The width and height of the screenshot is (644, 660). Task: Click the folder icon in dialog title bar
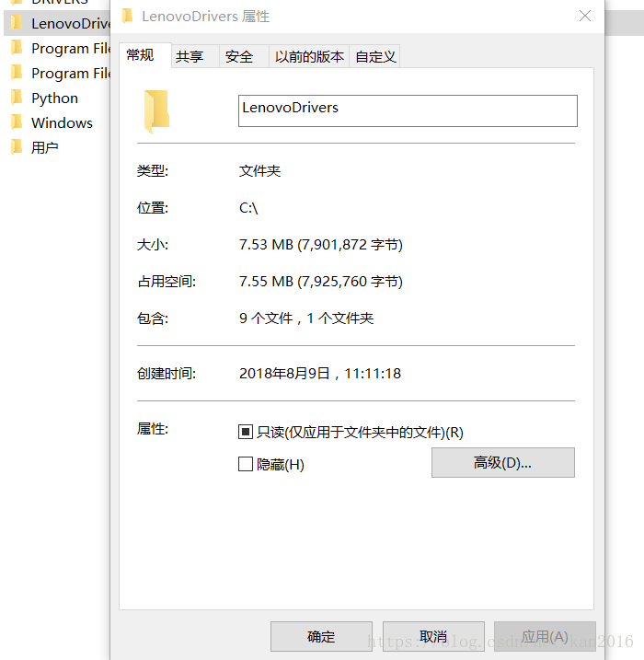(127, 16)
